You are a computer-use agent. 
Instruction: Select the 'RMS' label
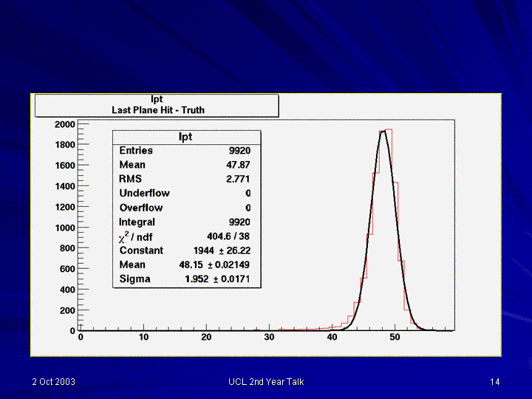(130, 179)
